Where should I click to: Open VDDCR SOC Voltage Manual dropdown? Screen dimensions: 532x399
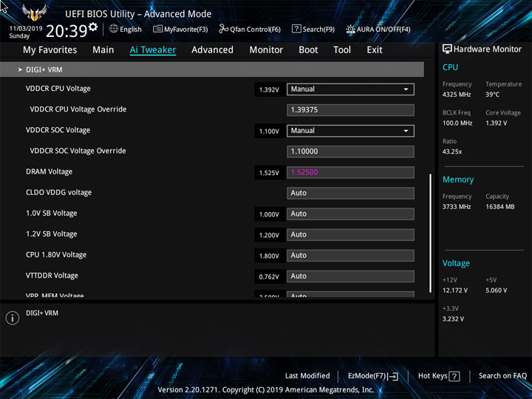tap(350, 131)
